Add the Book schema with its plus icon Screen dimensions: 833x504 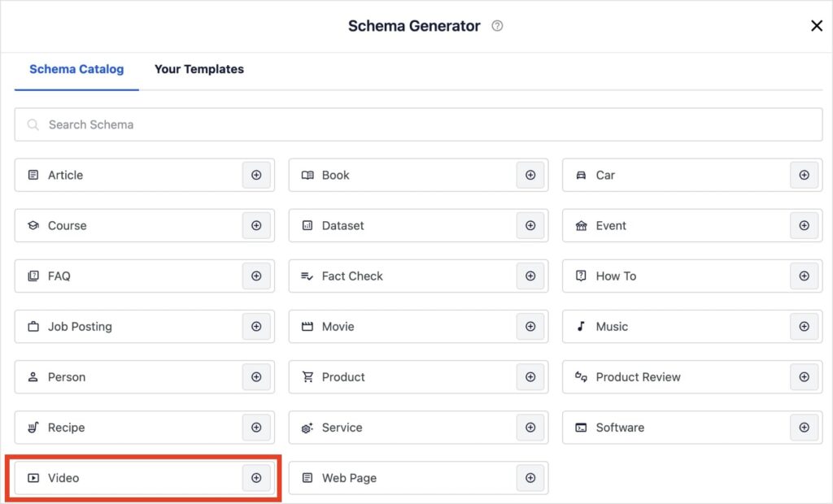coord(530,175)
